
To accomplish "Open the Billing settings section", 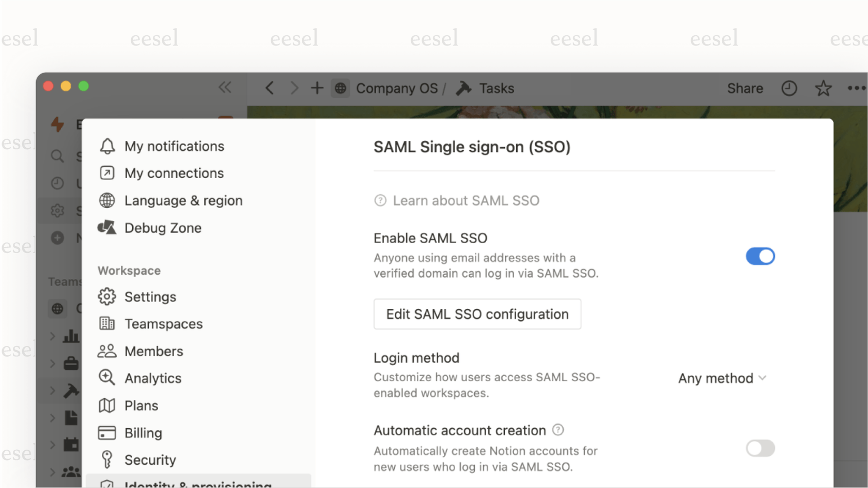I will (x=143, y=433).
